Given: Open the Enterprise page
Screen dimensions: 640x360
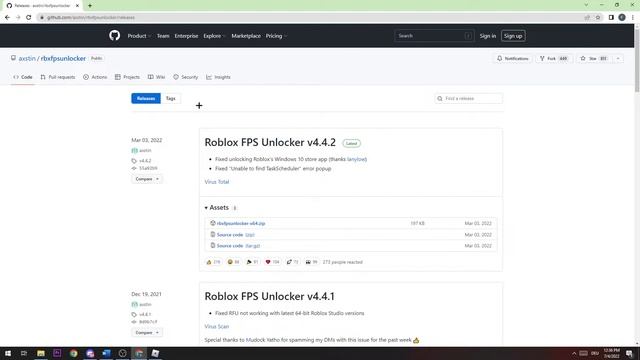Looking at the screenshot, I should coord(186,36).
